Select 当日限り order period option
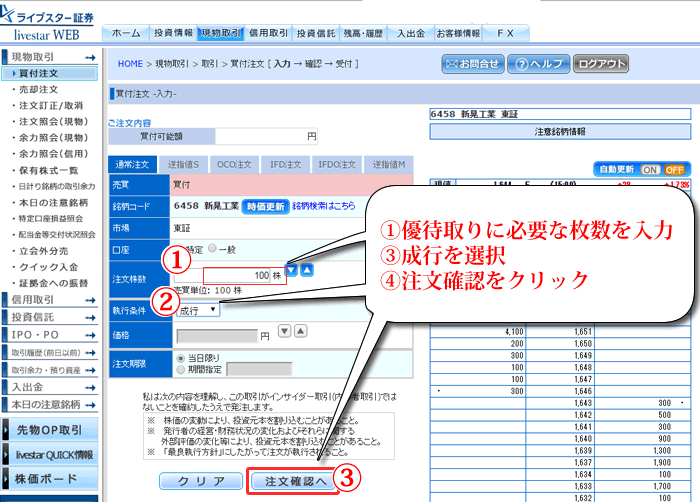The height and width of the screenshot is (502, 700). pos(180,356)
